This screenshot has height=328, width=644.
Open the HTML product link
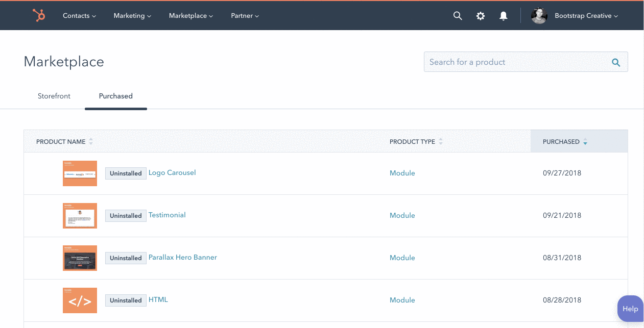(x=158, y=299)
